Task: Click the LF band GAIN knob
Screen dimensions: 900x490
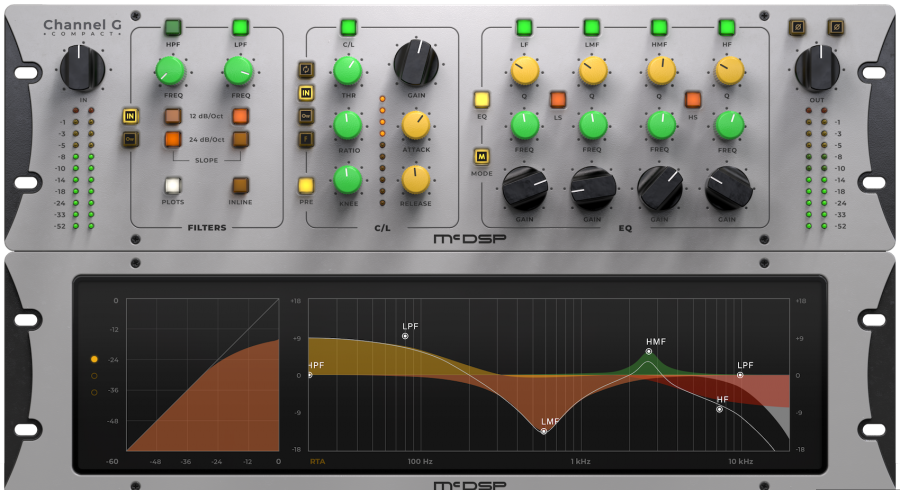Action: (x=525, y=188)
